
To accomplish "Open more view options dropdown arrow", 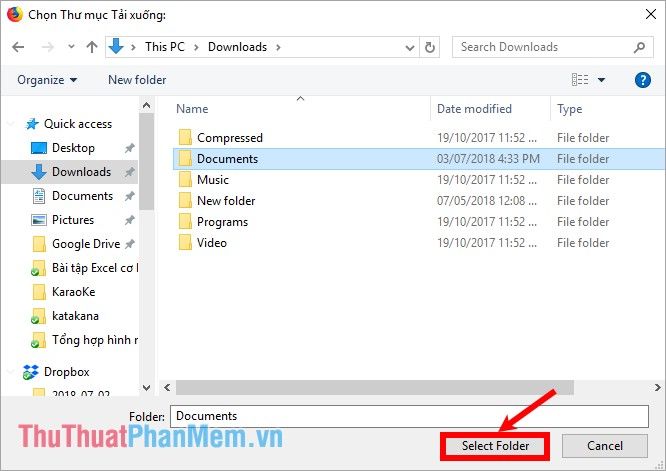I will [601, 80].
